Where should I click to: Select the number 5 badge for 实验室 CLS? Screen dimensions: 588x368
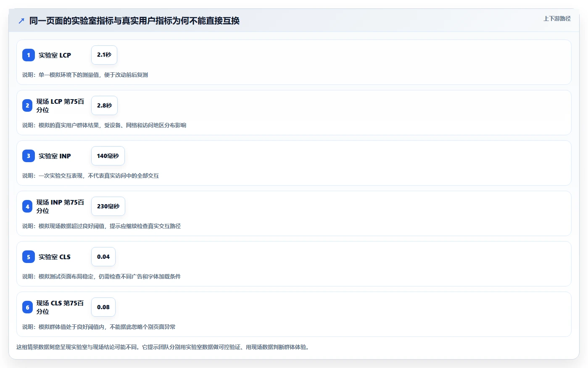[x=29, y=257]
